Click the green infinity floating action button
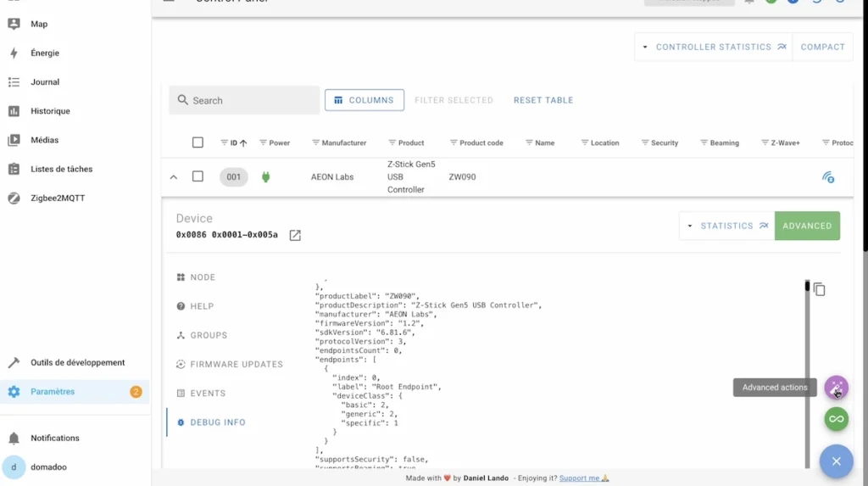868x486 pixels. coord(836,419)
